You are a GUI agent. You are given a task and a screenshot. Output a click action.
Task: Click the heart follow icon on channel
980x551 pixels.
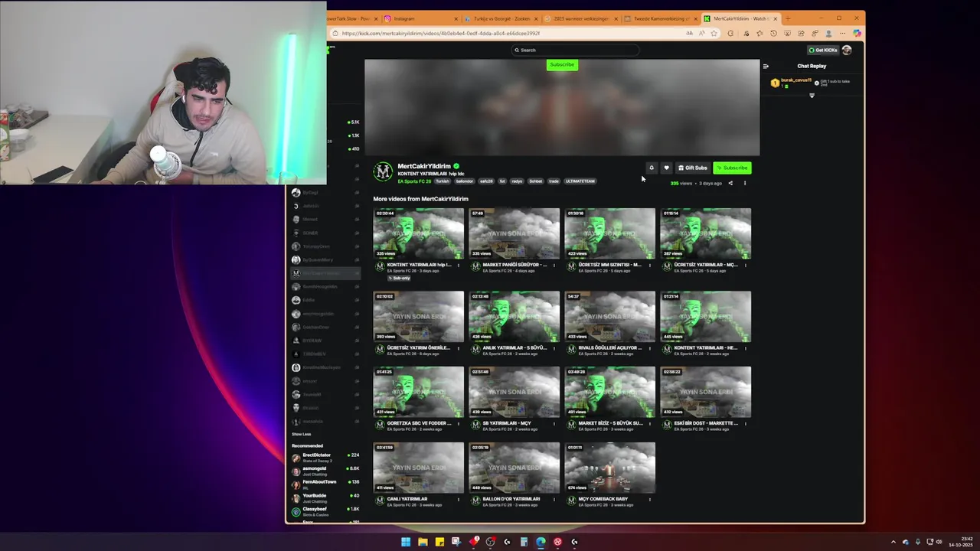coord(666,168)
